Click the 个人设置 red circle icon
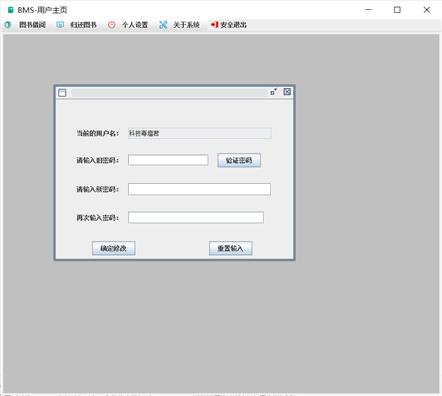Viewport: 442px width, 396px height. click(x=112, y=25)
